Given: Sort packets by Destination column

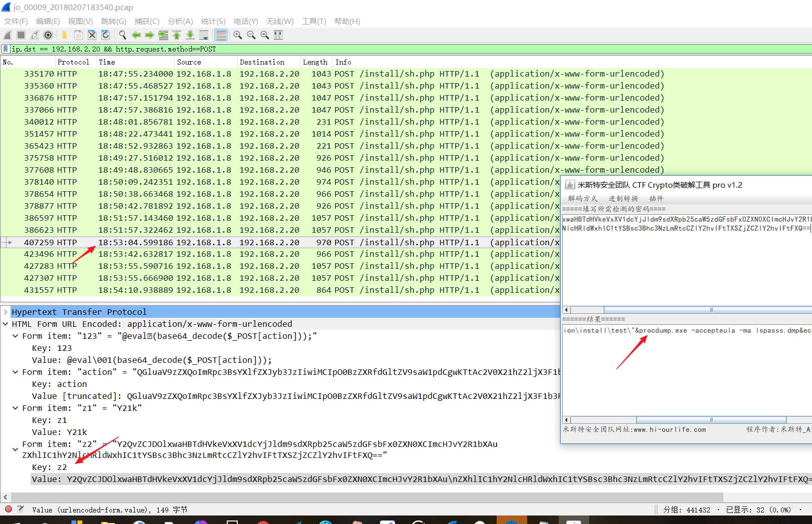Looking at the screenshot, I should (x=268, y=62).
